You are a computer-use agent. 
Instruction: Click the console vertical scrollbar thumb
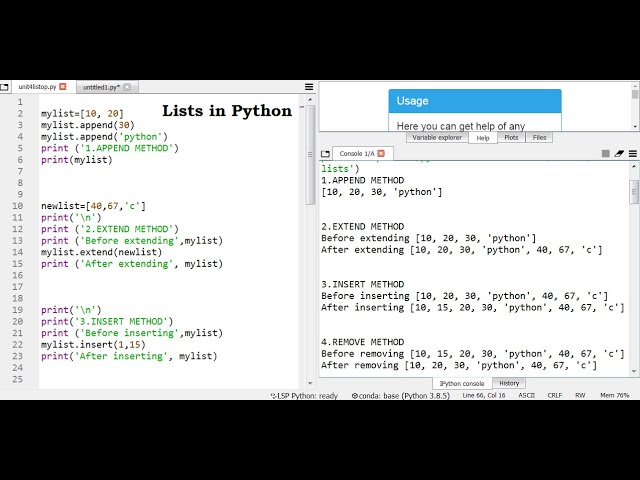(x=634, y=191)
